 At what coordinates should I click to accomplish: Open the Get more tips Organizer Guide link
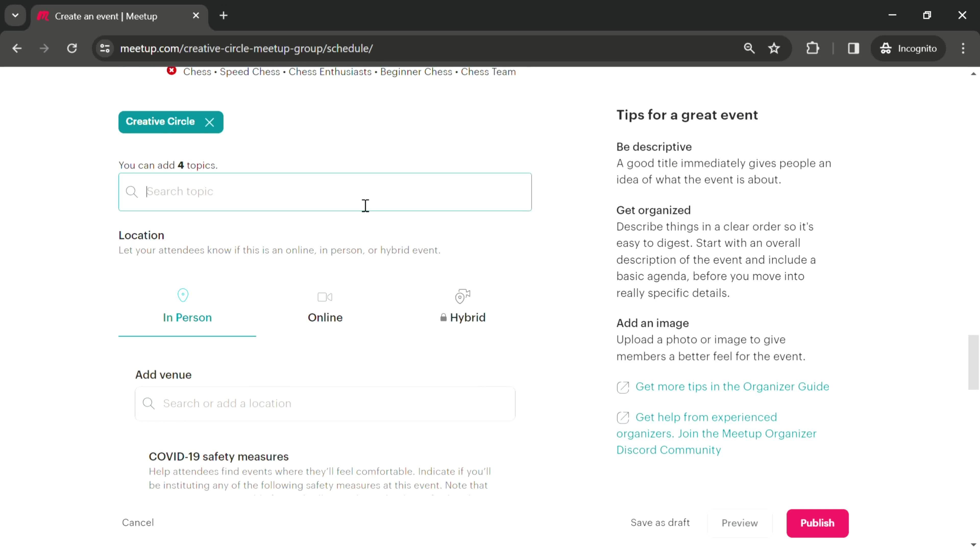pyautogui.click(x=732, y=386)
